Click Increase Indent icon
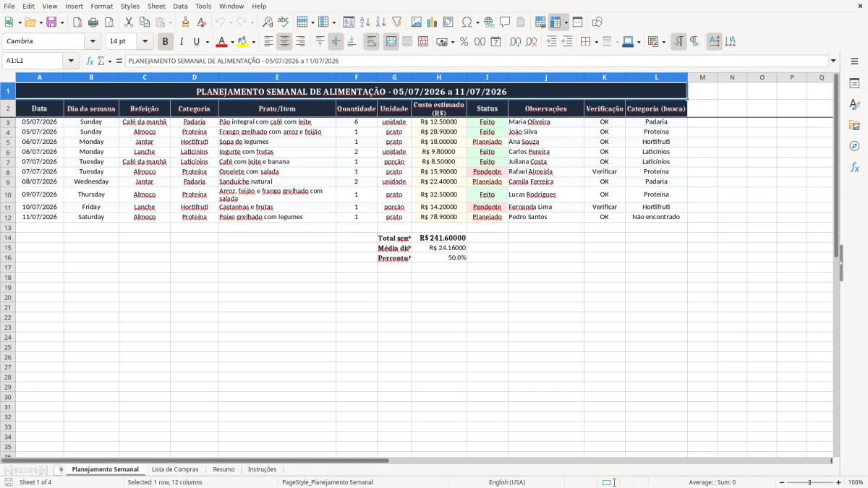This screenshot has height=488, width=868. pyautogui.click(x=551, y=42)
